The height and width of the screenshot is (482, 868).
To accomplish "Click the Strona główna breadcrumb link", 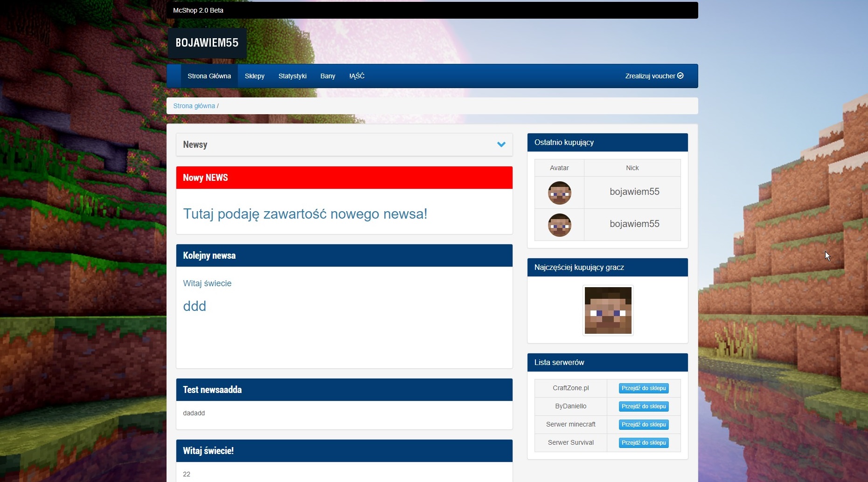I will click(194, 106).
